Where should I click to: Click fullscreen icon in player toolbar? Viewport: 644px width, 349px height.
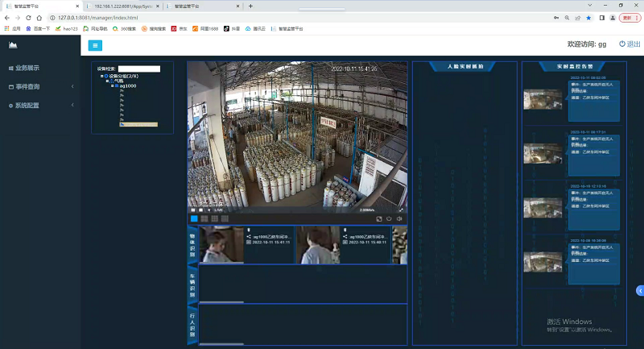coord(379,218)
